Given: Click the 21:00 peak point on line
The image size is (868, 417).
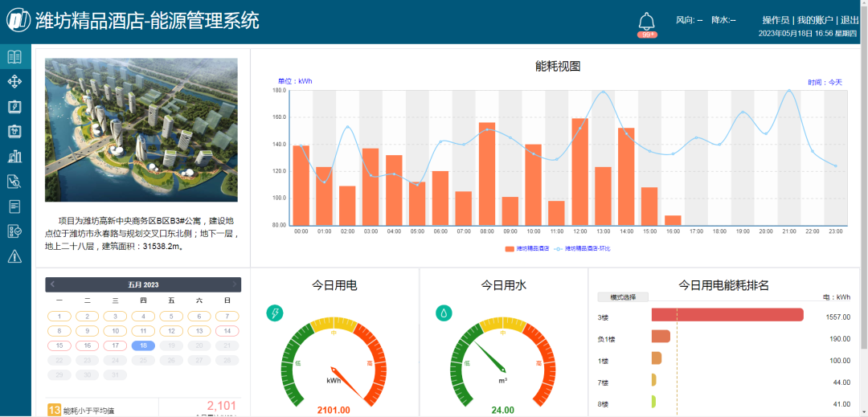Looking at the screenshot, I should pos(789,90).
